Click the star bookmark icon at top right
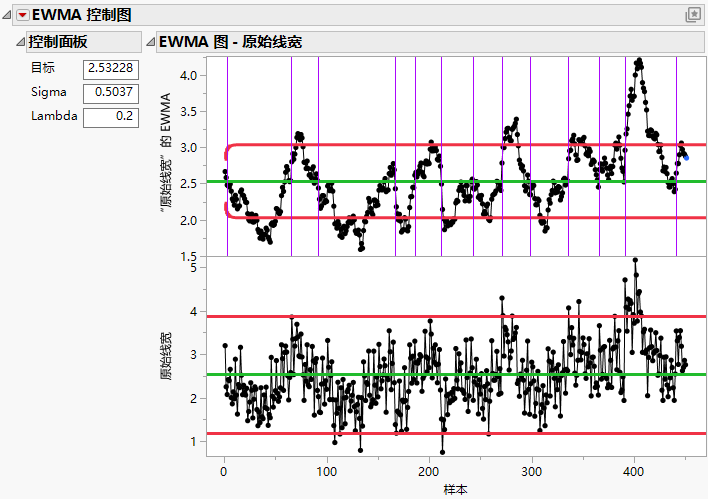708x499 pixels. [x=693, y=15]
